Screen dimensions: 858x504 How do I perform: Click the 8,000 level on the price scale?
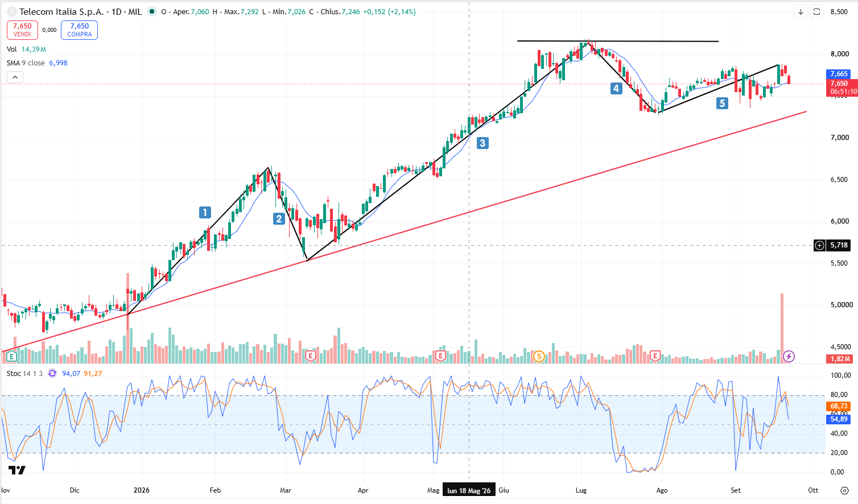pos(840,54)
